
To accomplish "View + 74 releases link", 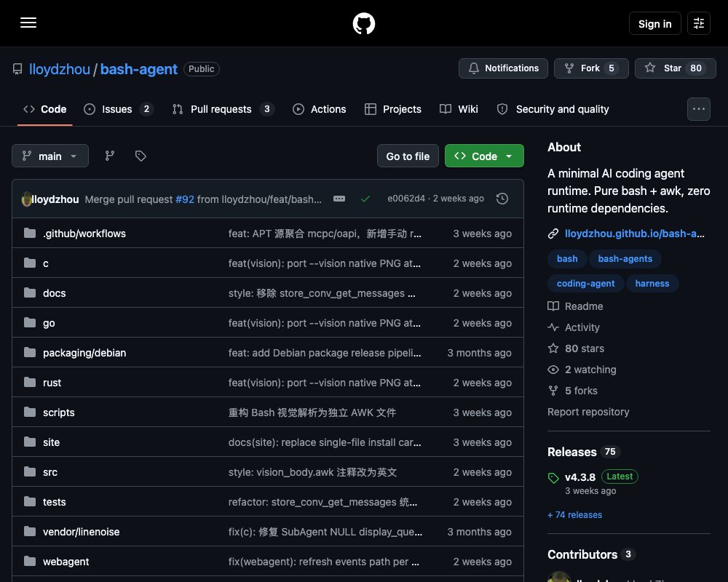I will click(x=574, y=514).
